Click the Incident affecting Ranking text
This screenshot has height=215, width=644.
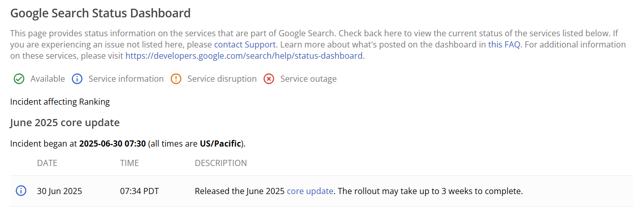[60, 102]
